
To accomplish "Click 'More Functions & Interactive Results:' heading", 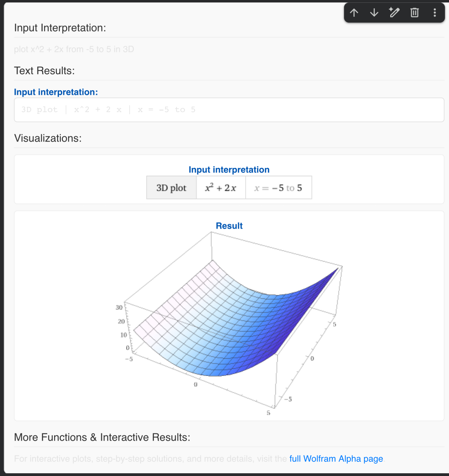I will [x=102, y=437].
